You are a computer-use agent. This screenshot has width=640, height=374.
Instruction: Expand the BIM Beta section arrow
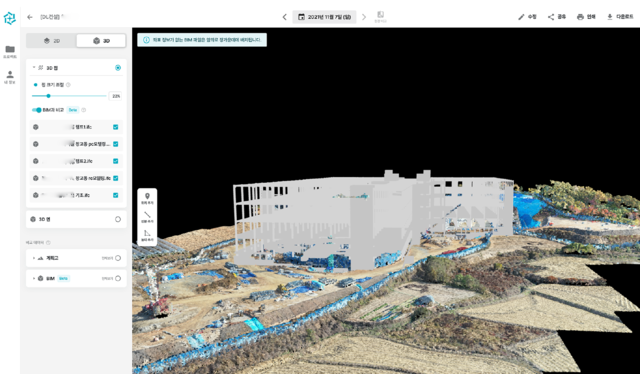(x=34, y=278)
